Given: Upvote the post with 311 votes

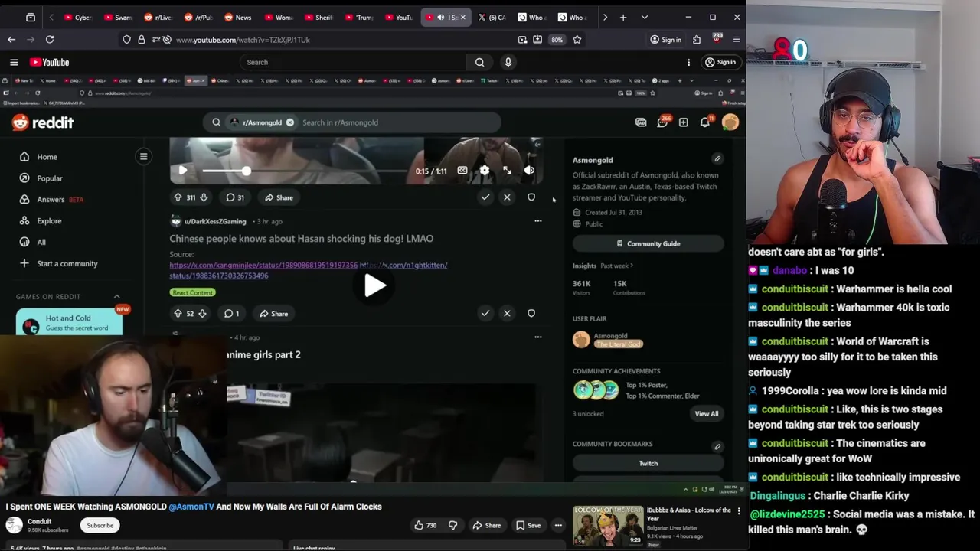Looking at the screenshot, I should click(x=178, y=197).
